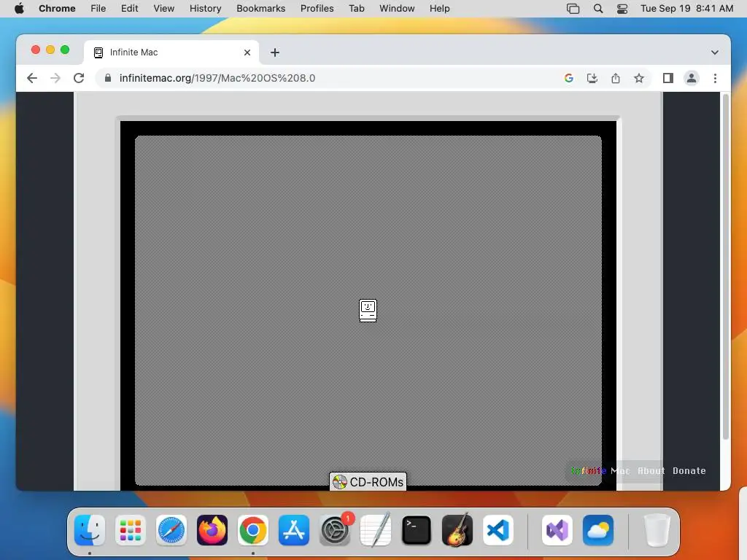747x560 pixels.
Task: Open a new tab with the plus button
Action: coord(275,52)
